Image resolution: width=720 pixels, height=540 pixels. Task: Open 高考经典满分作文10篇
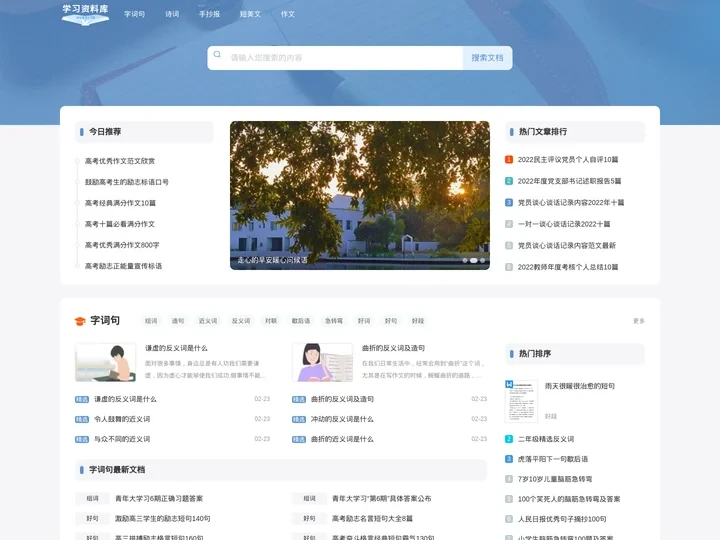120,203
